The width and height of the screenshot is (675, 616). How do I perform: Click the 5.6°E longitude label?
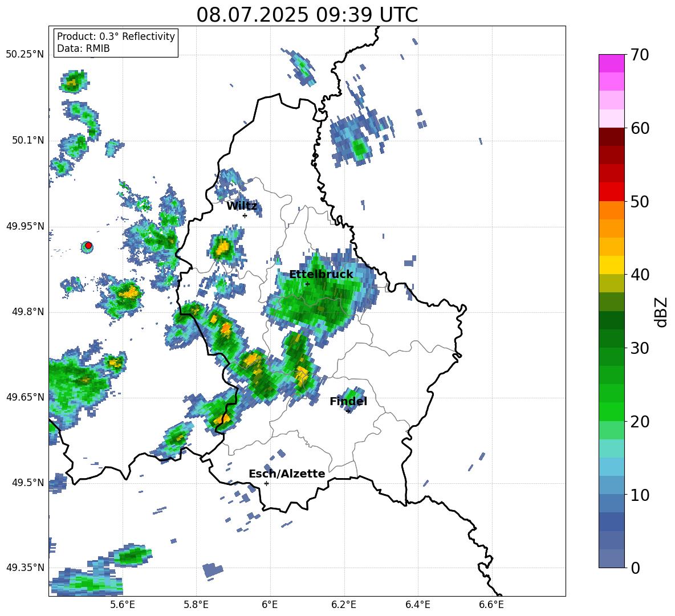click(123, 605)
